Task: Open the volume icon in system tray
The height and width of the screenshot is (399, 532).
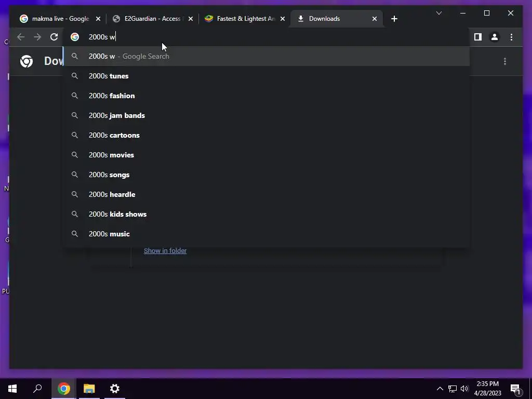Action: 464,389
